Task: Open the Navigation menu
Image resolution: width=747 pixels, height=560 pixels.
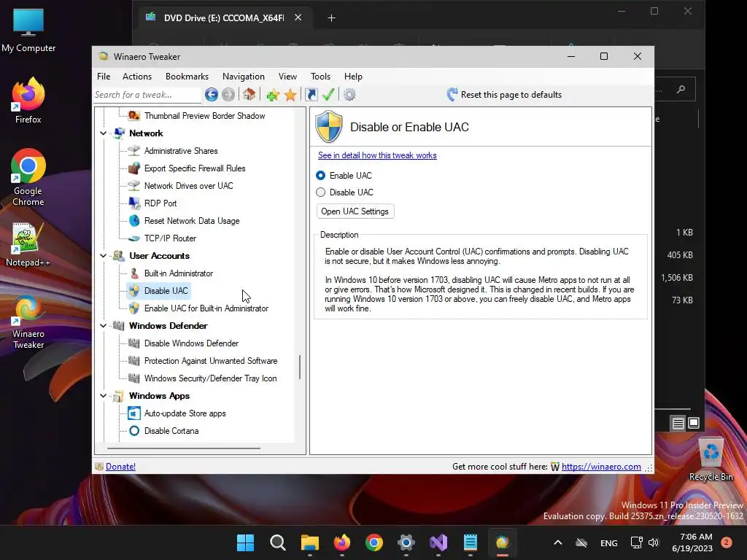Action: coord(244,76)
